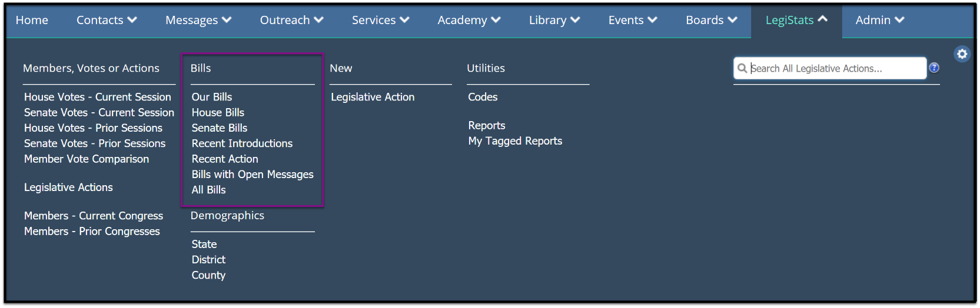
Task: Create a new Legislative Action
Action: pos(373,97)
